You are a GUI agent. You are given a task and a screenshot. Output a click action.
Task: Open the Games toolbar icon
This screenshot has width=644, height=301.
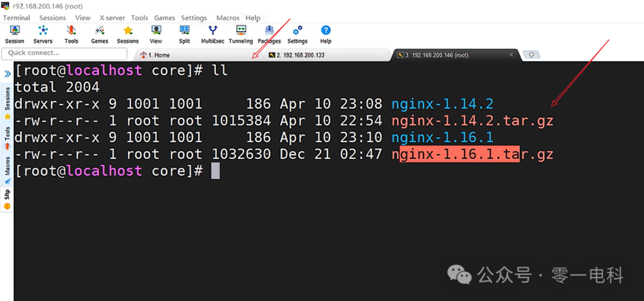[x=100, y=35]
